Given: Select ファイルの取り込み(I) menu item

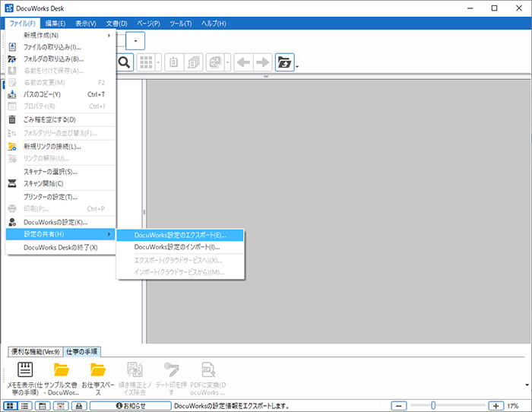Looking at the screenshot, I should (61, 47).
